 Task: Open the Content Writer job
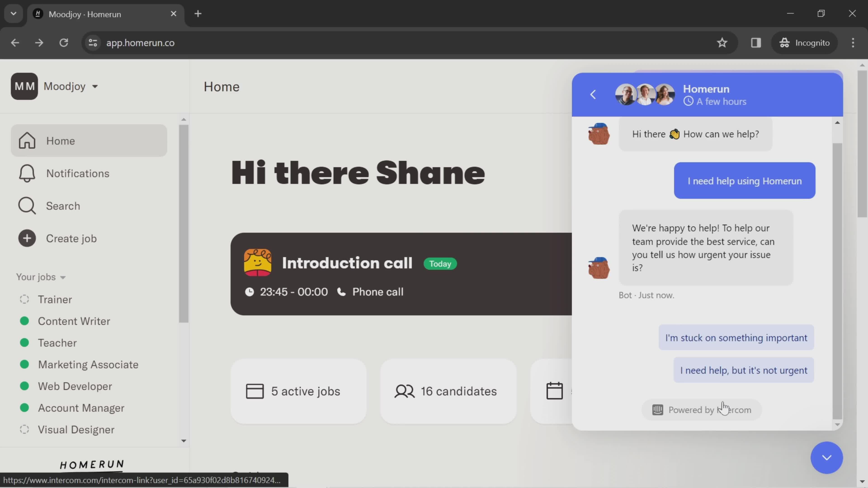74,321
